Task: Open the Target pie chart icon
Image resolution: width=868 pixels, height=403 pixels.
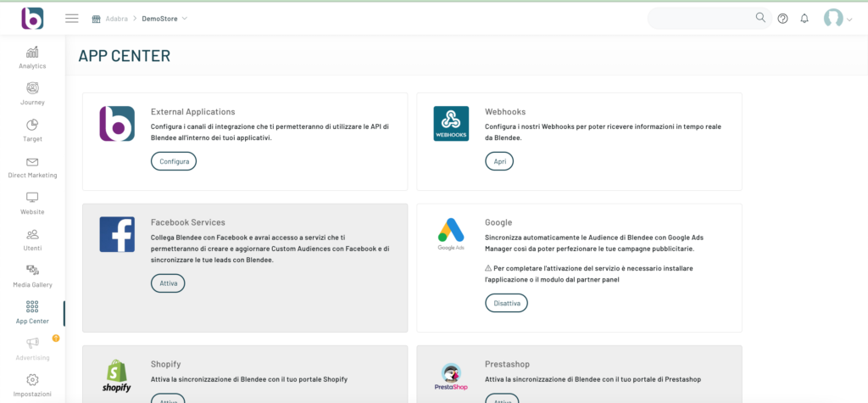Action: (x=32, y=130)
